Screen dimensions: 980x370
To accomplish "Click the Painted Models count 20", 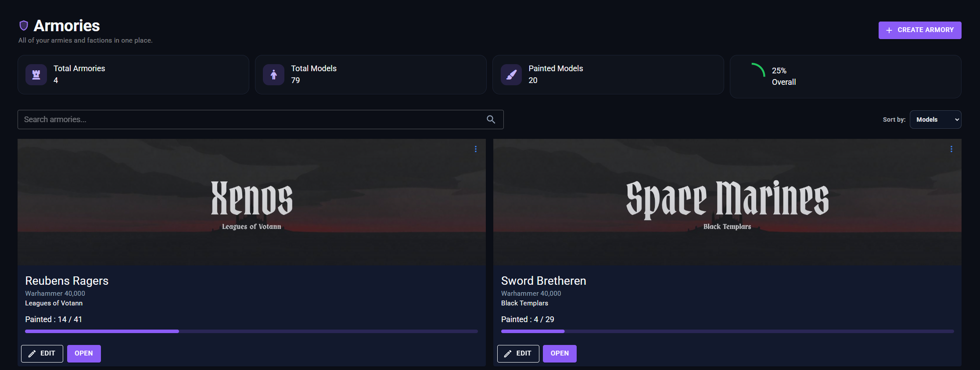I will point(533,80).
